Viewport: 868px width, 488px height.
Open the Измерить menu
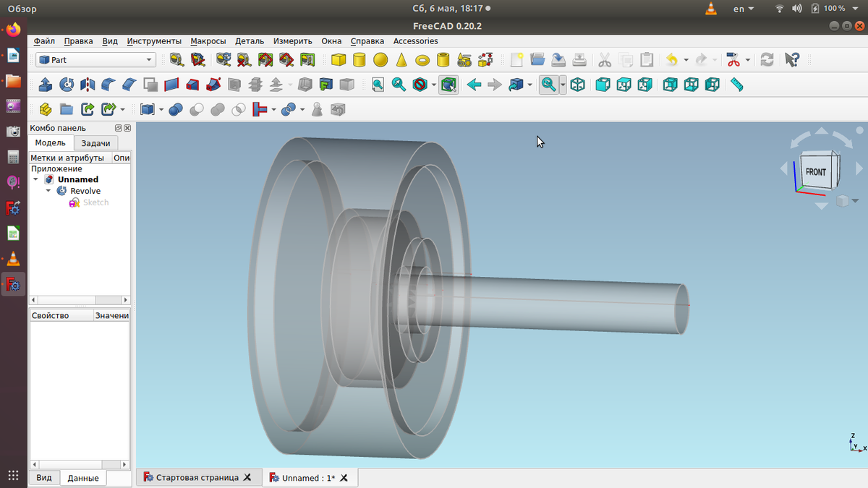point(293,41)
